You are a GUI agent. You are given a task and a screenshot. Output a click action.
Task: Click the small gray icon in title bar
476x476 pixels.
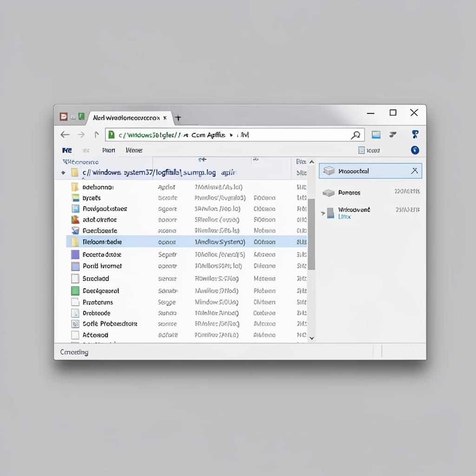(x=73, y=117)
